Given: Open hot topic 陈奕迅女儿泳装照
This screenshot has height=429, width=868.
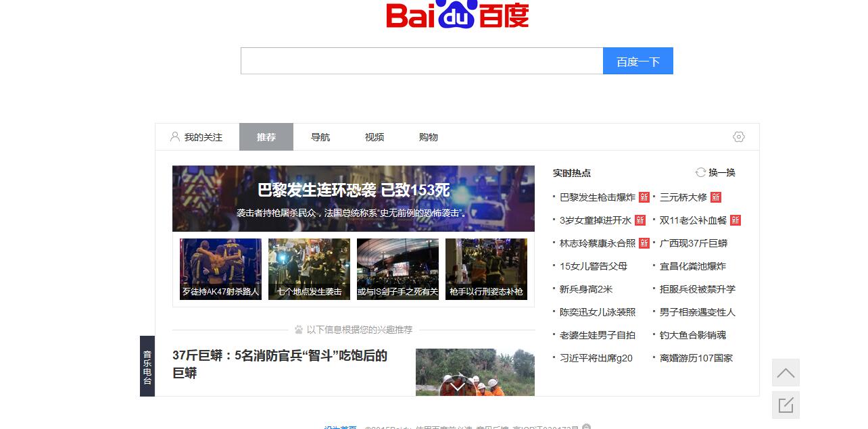Looking at the screenshot, I should click(x=598, y=312).
